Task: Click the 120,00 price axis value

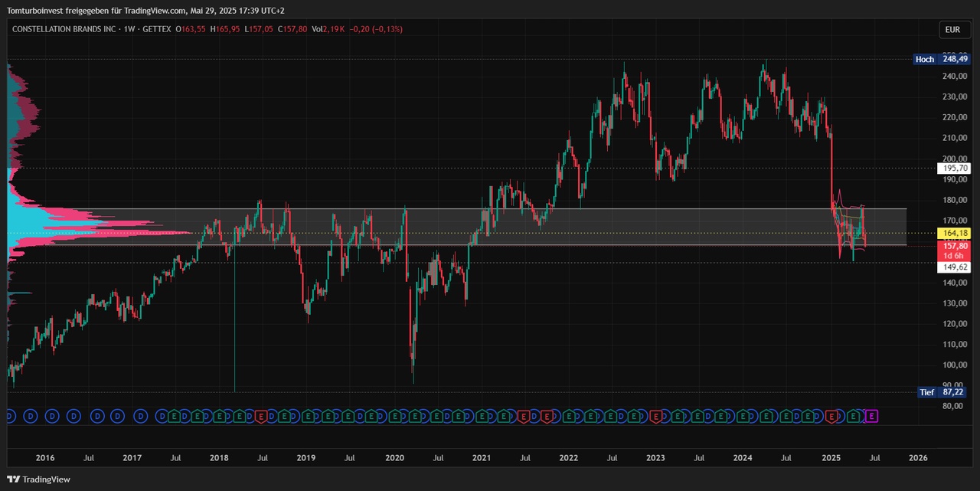Action: point(953,324)
